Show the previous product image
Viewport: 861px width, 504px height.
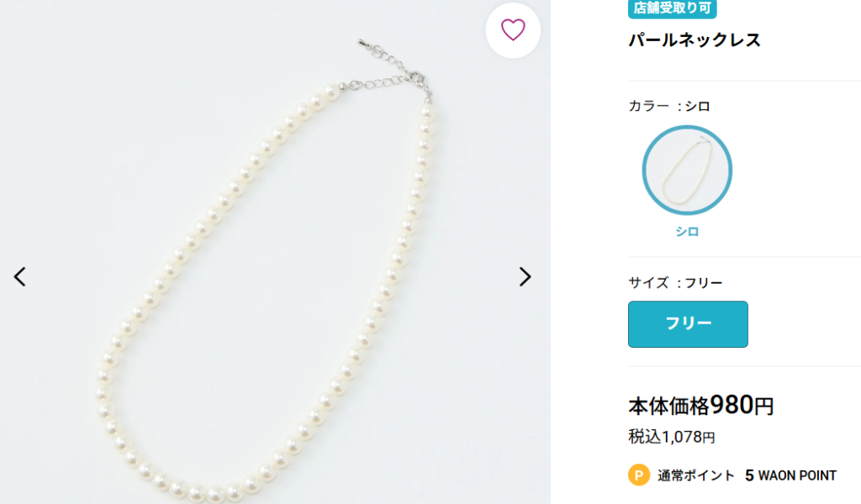coord(20,276)
